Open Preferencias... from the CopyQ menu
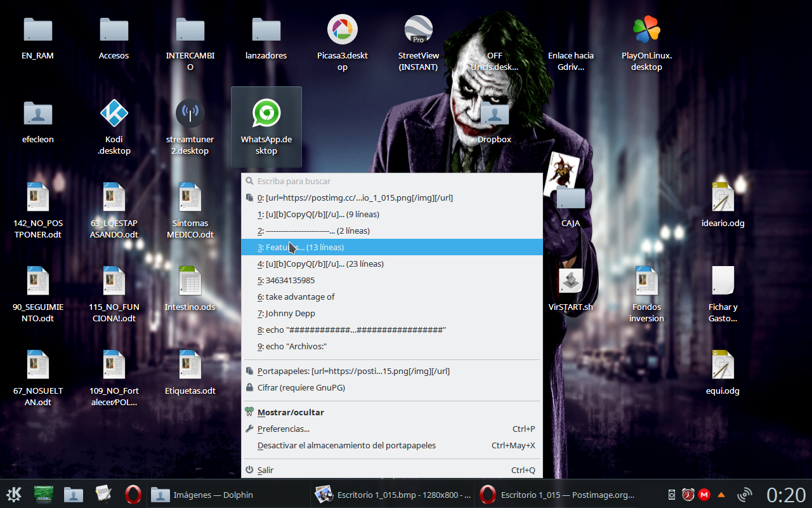This screenshot has width=812, height=508. (392, 429)
